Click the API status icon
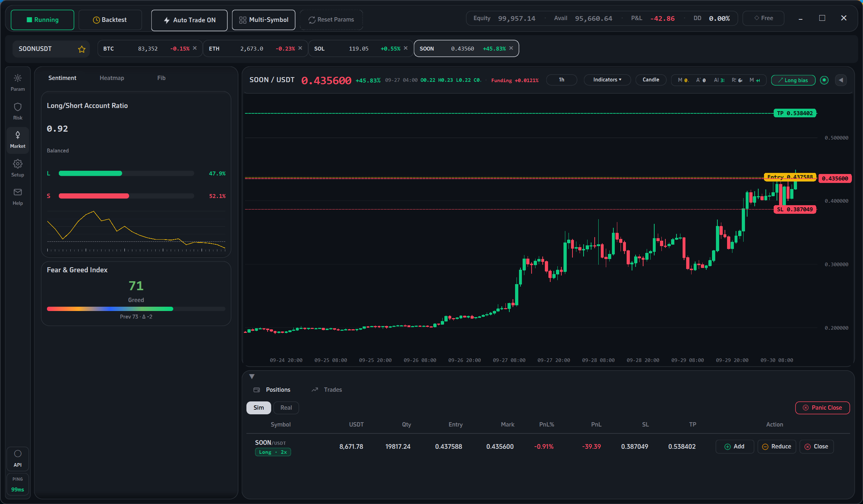The height and width of the screenshot is (504, 863). [x=18, y=458]
